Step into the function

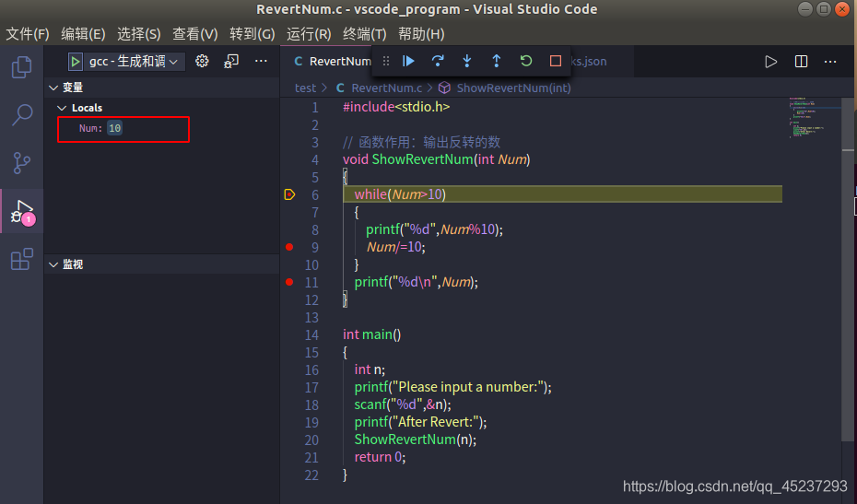coord(467,61)
